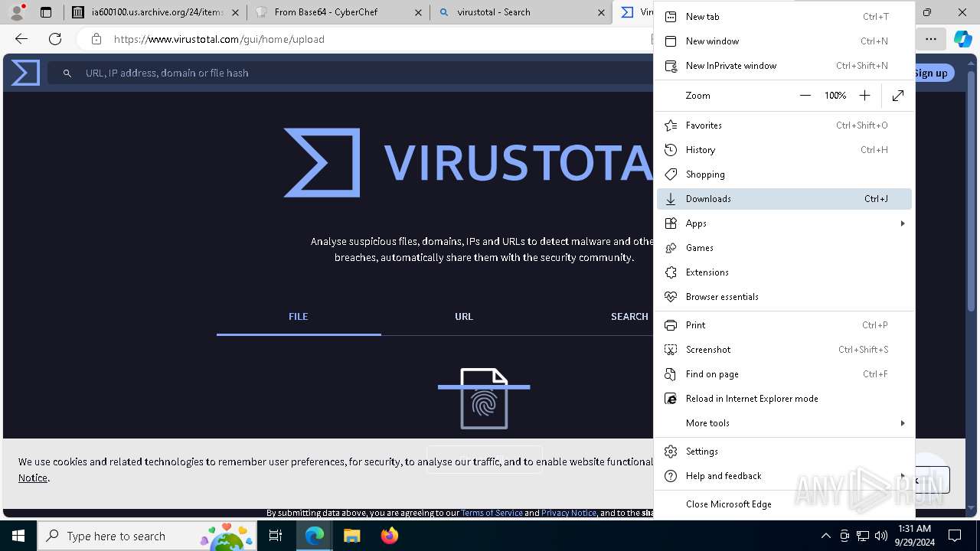The width and height of the screenshot is (980, 551).
Task: Launch Firefox from the taskbar
Action: tap(389, 536)
